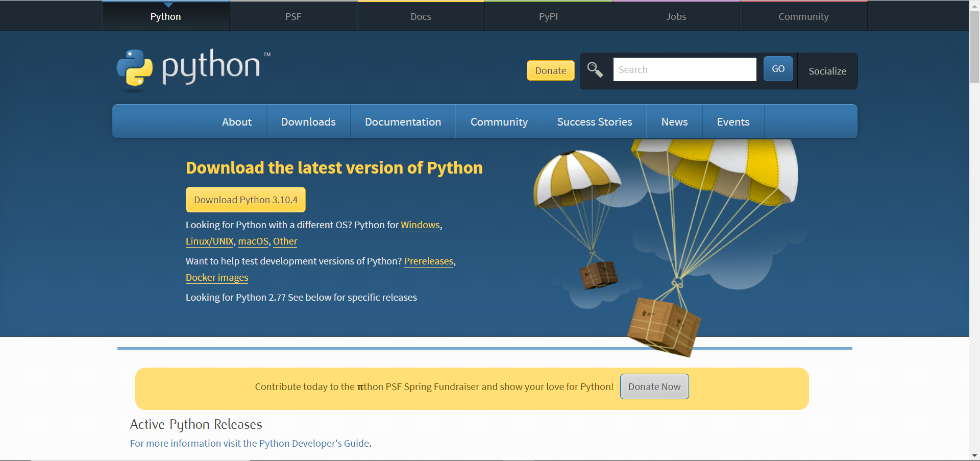This screenshot has height=461, width=980.
Task: Click the magnifying glass search icon
Action: coord(595,69)
